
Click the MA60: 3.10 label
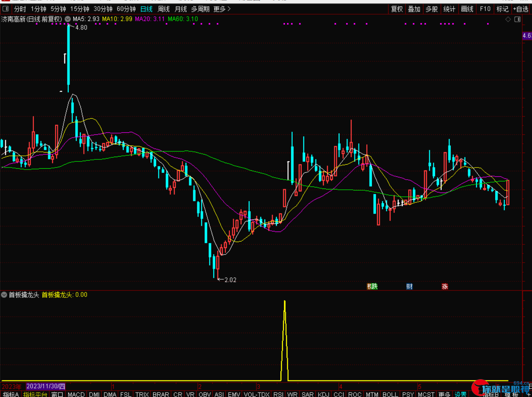click(183, 19)
